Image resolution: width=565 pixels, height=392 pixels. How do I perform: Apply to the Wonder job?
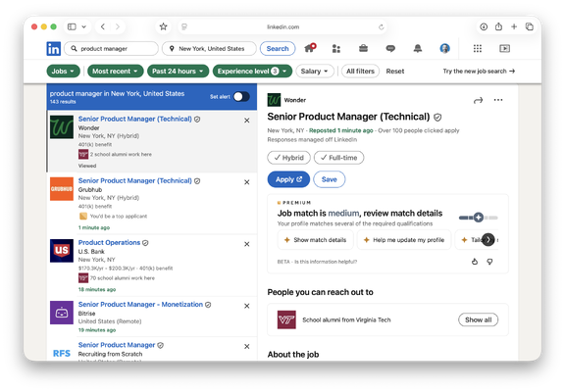288,179
